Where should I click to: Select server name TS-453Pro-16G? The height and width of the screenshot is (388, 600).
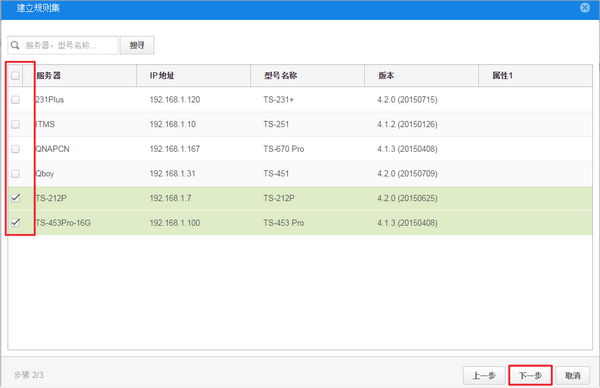63,223
